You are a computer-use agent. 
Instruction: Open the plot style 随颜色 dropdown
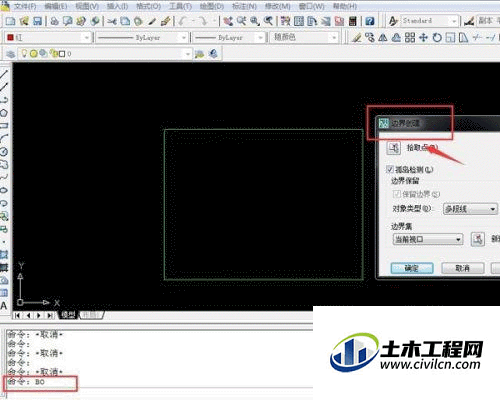305,37
